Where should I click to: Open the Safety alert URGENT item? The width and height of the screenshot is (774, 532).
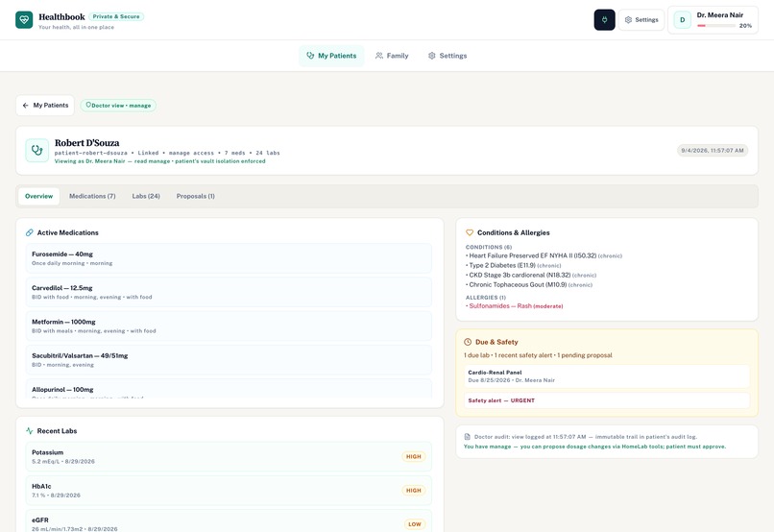607,400
